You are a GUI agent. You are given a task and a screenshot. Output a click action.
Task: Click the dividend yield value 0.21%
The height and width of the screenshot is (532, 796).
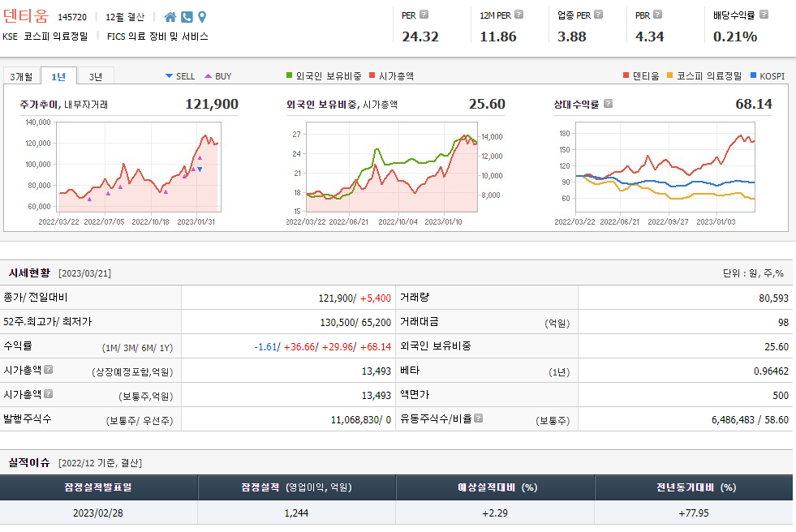click(x=735, y=36)
